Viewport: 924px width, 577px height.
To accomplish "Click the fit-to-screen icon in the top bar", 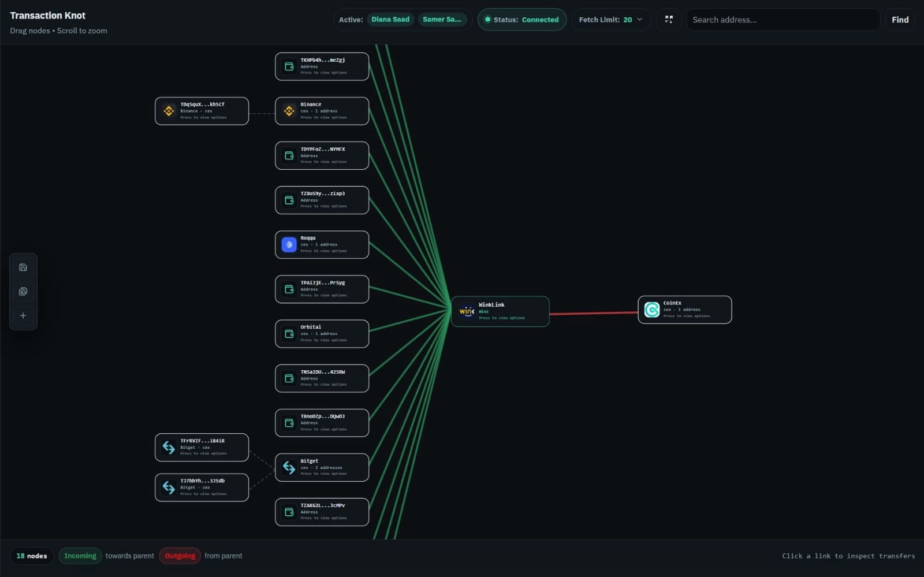I will (x=669, y=20).
